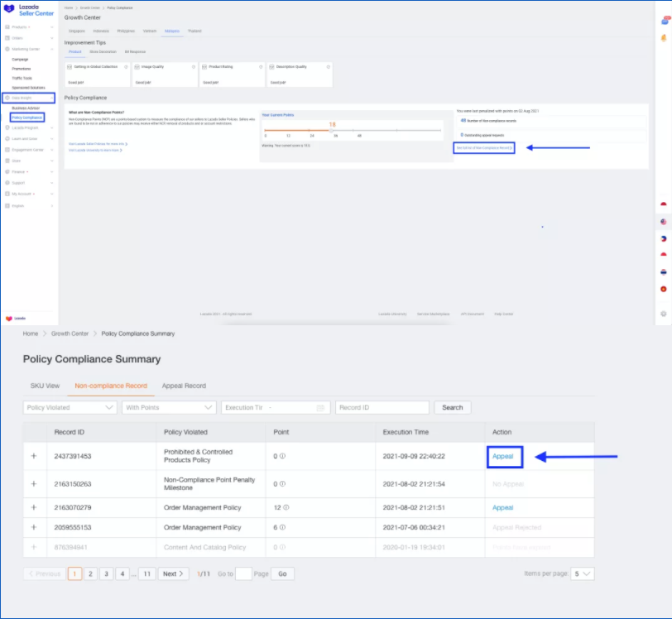Collapse the Data Insight sidebar menu
The width and height of the screenshot is (672, 619).
point(29,98)
